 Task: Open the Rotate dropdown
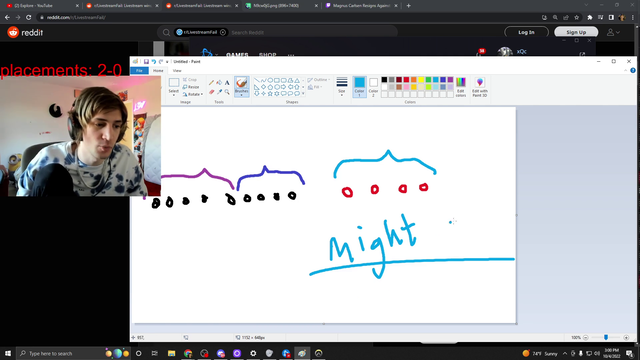(x=193, y=94)
